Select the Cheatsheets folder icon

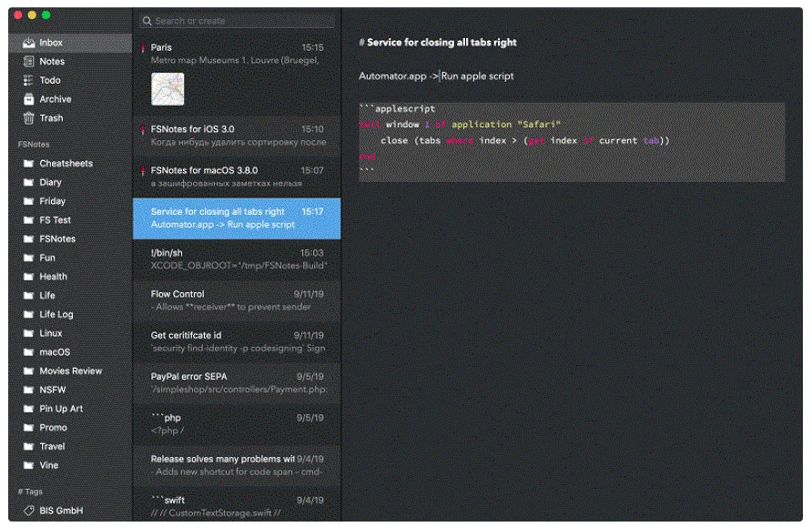(28, 164)
